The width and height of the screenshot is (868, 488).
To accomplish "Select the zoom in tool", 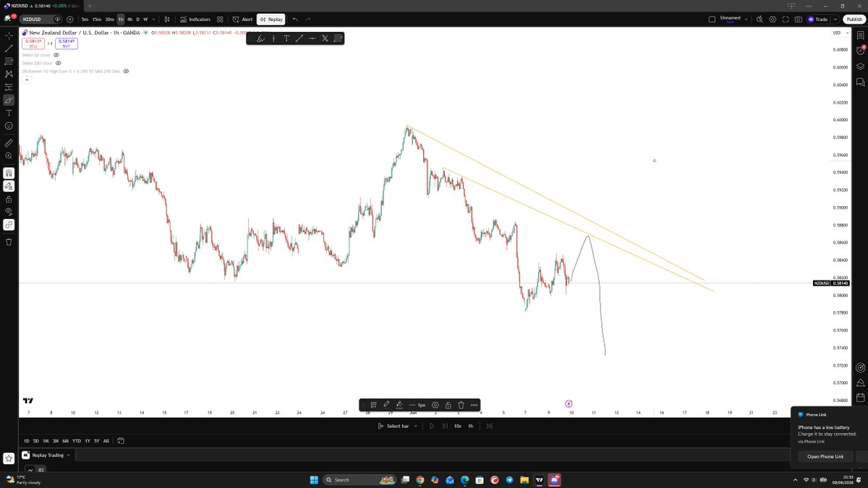I will [x=9, y=156].
